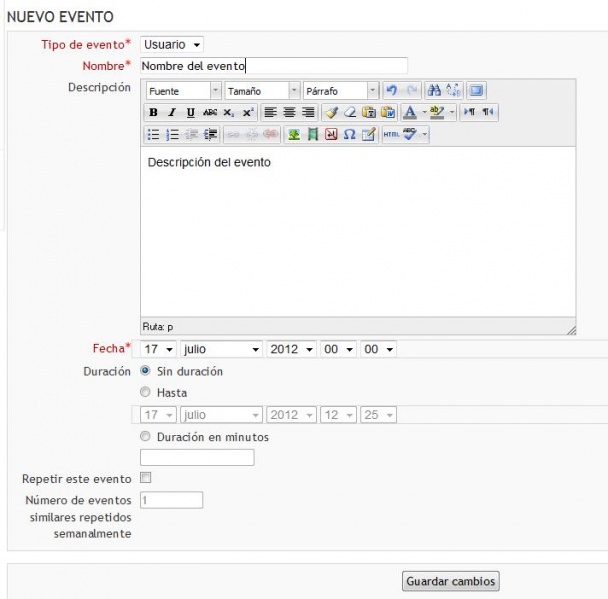Open the Fecha month dropdown showing julio

[x=221, y=349]
